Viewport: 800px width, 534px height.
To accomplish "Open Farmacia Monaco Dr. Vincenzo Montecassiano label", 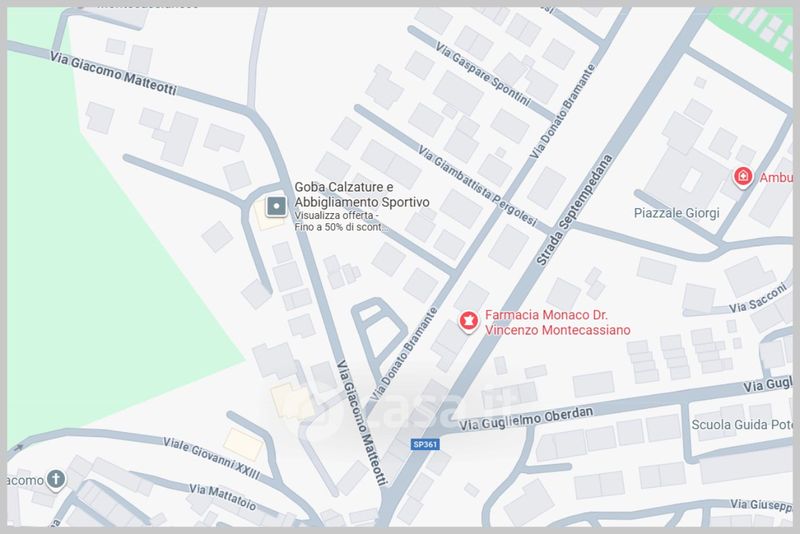I will 557,322.
